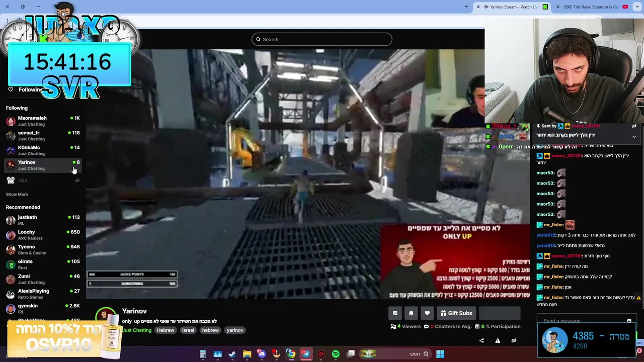Open Tyceno Slots & Casino channel

point(43,250)
